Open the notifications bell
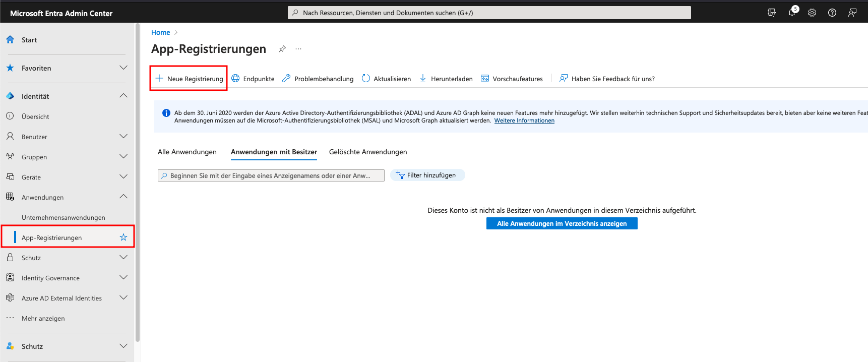This screenshot has width=868, height=362. coord(792,13)
